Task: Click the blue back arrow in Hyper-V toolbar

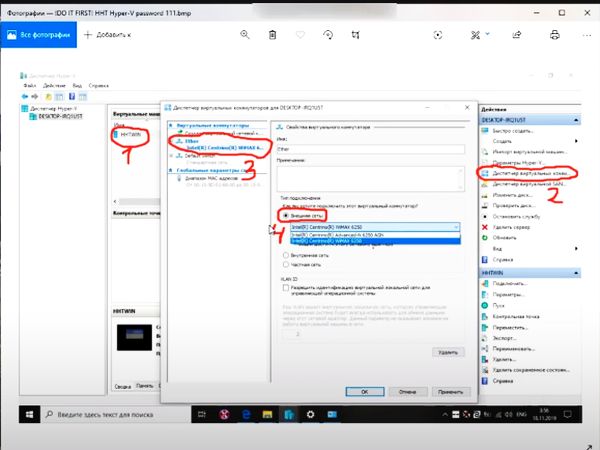Action: [x=25, y=96]
